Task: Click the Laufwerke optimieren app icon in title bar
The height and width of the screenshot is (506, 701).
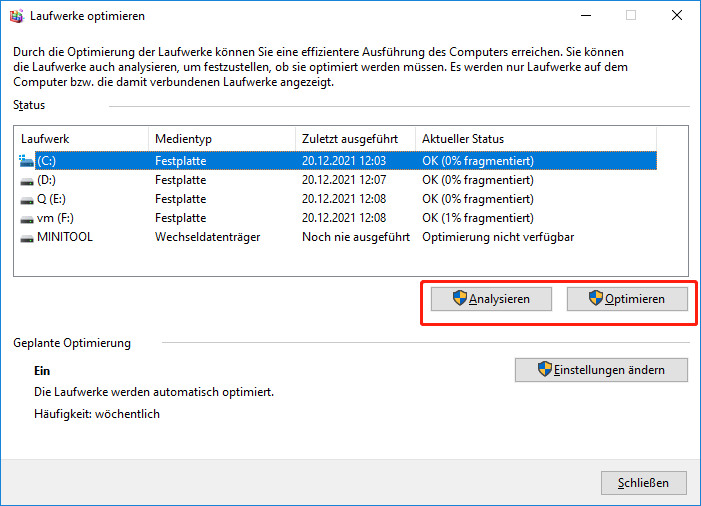Action: (14, 15)
